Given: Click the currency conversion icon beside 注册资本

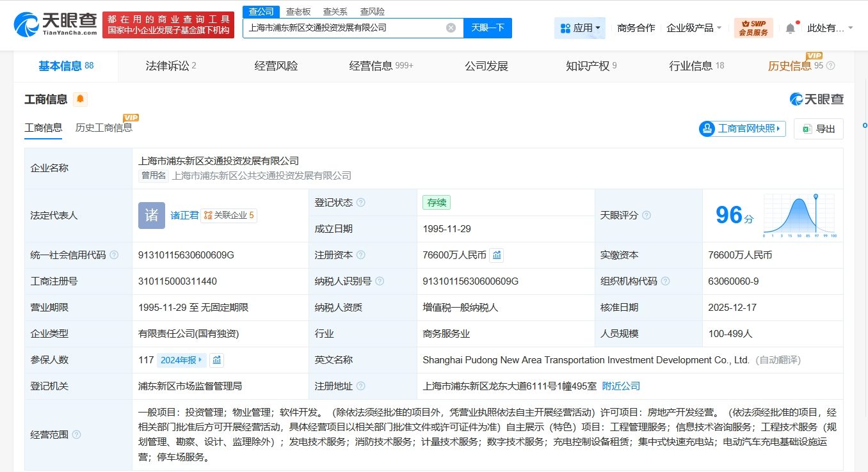Looking at the screenshot, I should tap(497, 255).
